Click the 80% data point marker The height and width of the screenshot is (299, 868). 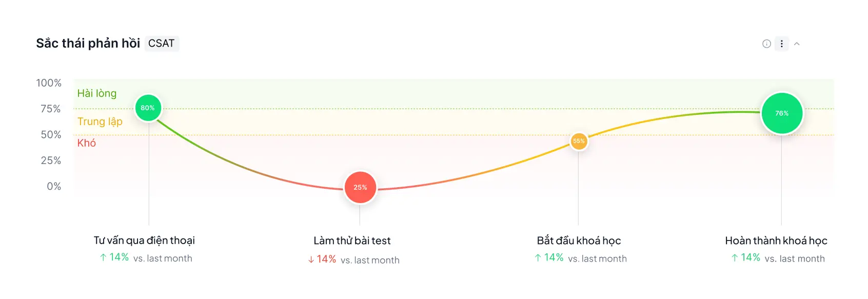pos(148,108)
